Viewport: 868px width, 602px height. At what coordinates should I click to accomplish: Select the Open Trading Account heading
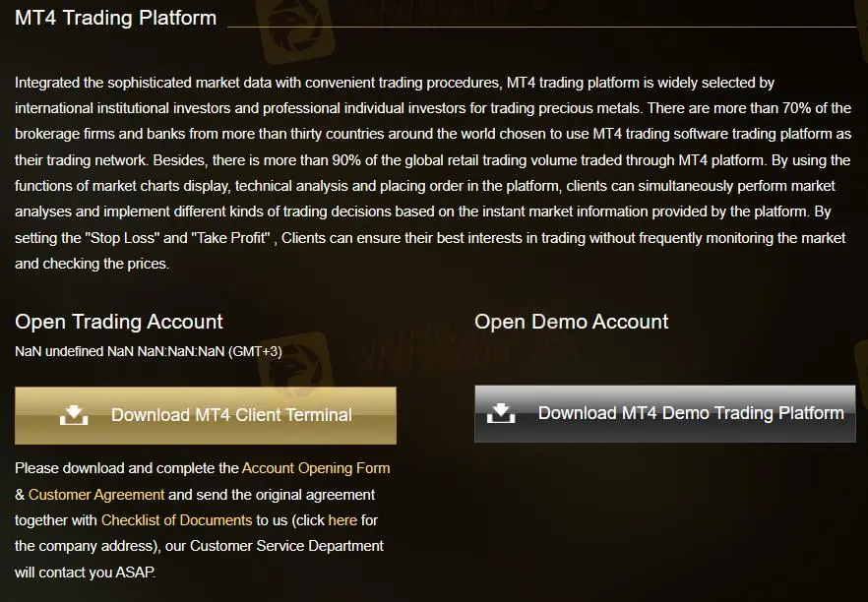click(x=119, y=322)
